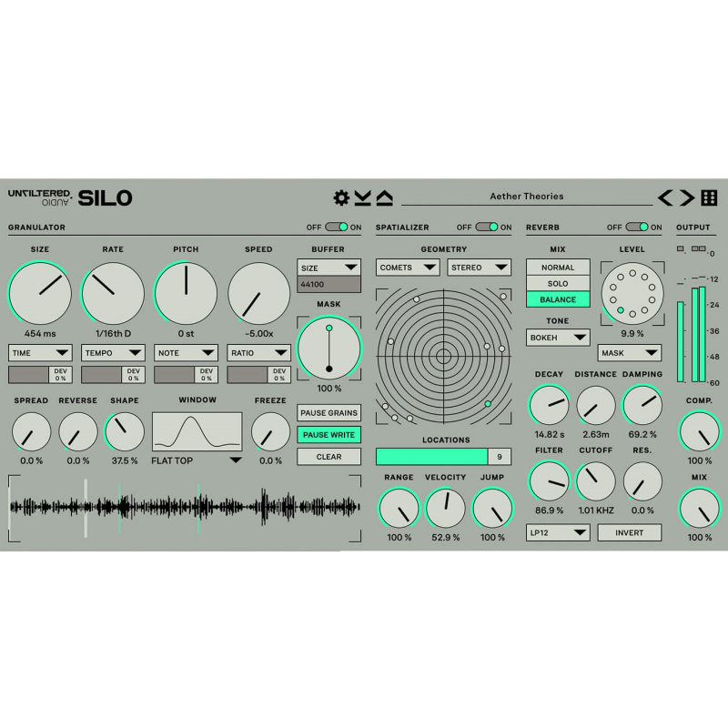Image resolution: width=728 pixels, height=728 pixels.
Task: Click the output MIX knob
Action: (x=699, y=508)
